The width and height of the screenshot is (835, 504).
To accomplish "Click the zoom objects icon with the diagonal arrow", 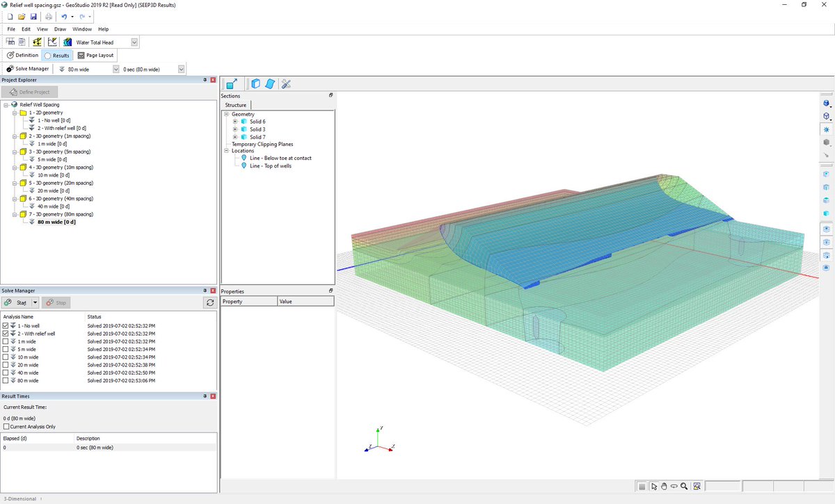I will (x=232, y=83).
